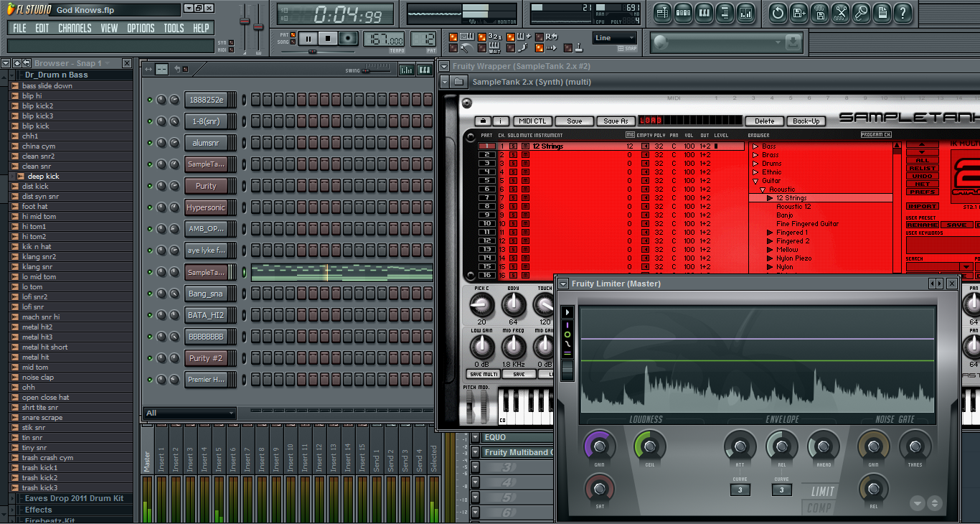Mute SampleTank part 2 with M button
980x524 pixels.
[x=525, y=155]
